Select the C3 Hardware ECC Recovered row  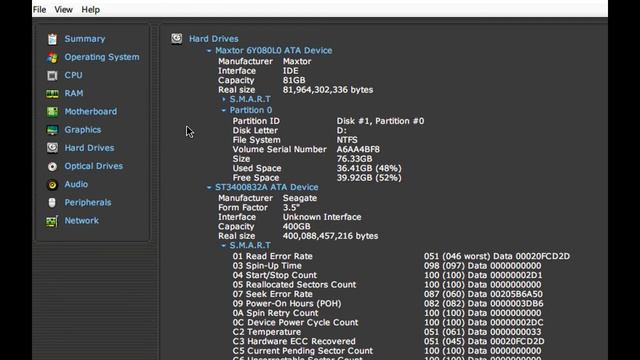pyautogui.click(x=389, y=341)
